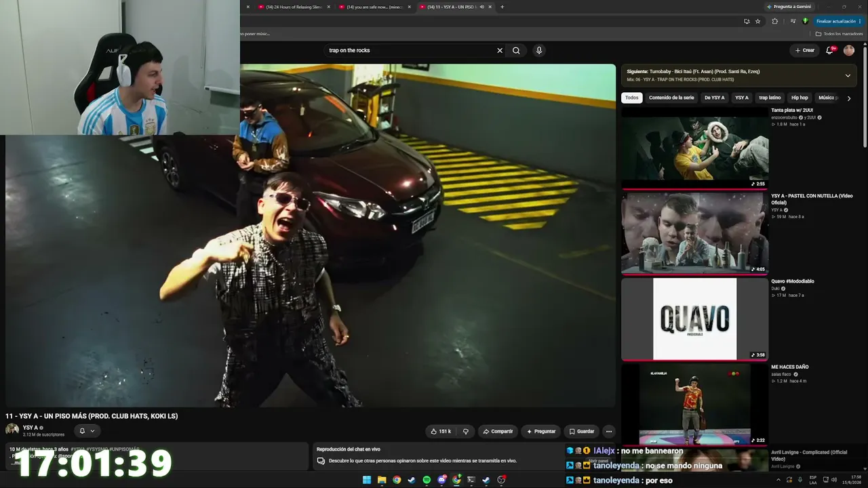Click the ESP LAA language indicator
The width and height of the screenshot is (868, 488).
813,480
